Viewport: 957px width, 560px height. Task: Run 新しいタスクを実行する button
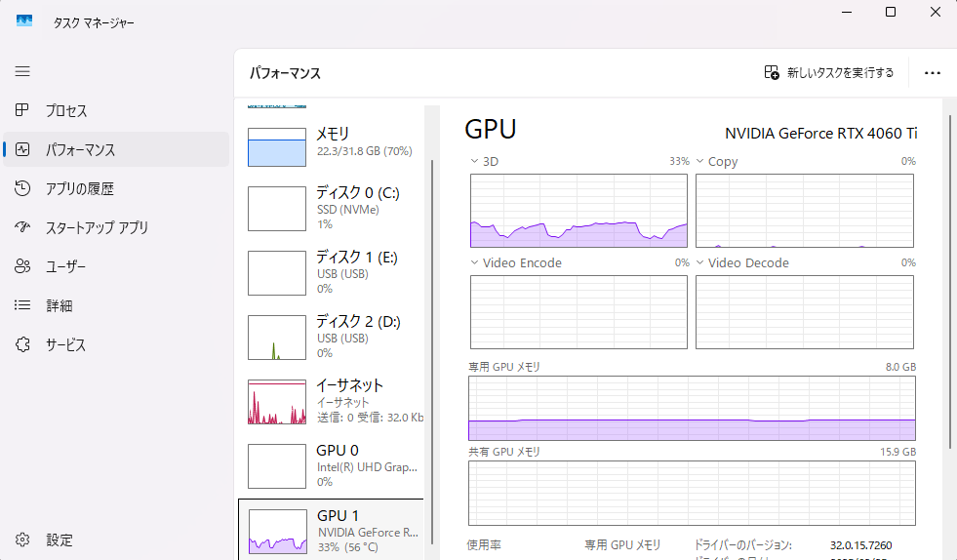coord(828,73)
